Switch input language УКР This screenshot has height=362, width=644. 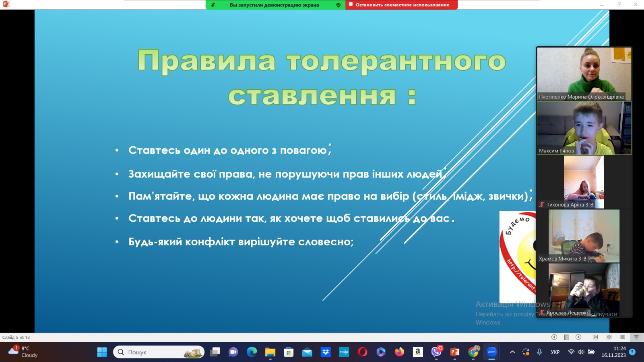pos(555,352)
